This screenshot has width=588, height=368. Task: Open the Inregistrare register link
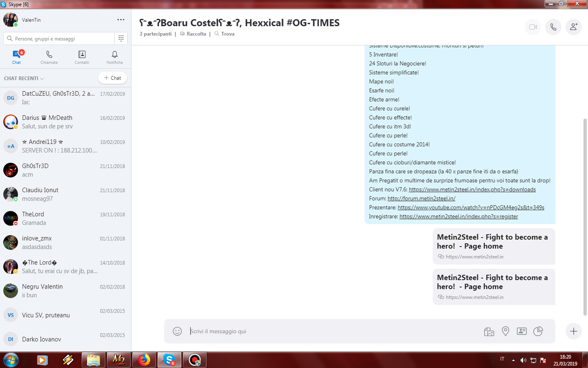458,216
